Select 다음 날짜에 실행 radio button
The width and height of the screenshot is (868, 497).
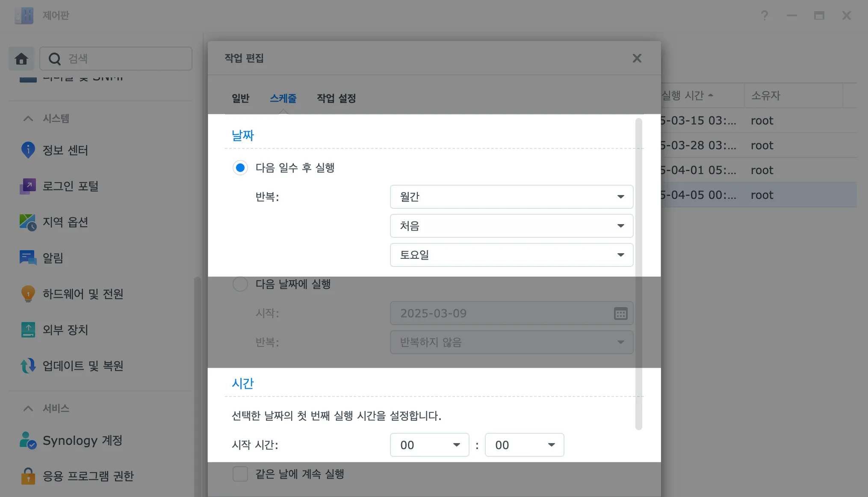[x=240, y=284]
